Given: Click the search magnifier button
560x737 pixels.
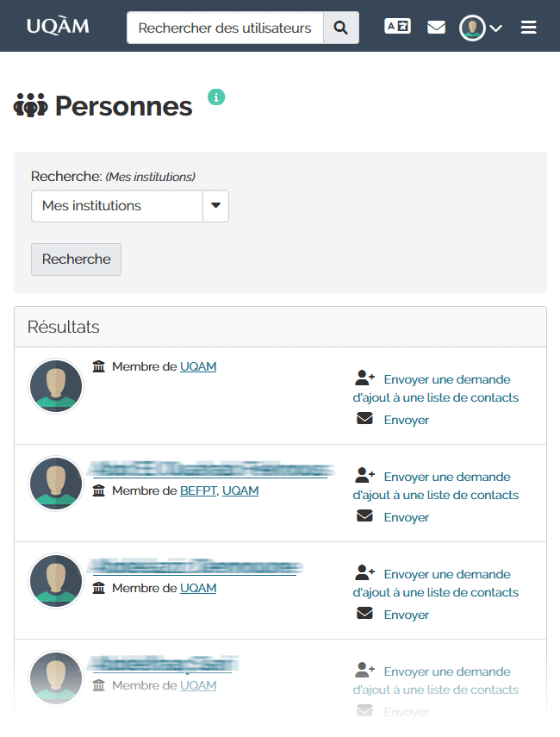Looking at the screenshot, I should (x=341, y=28).
